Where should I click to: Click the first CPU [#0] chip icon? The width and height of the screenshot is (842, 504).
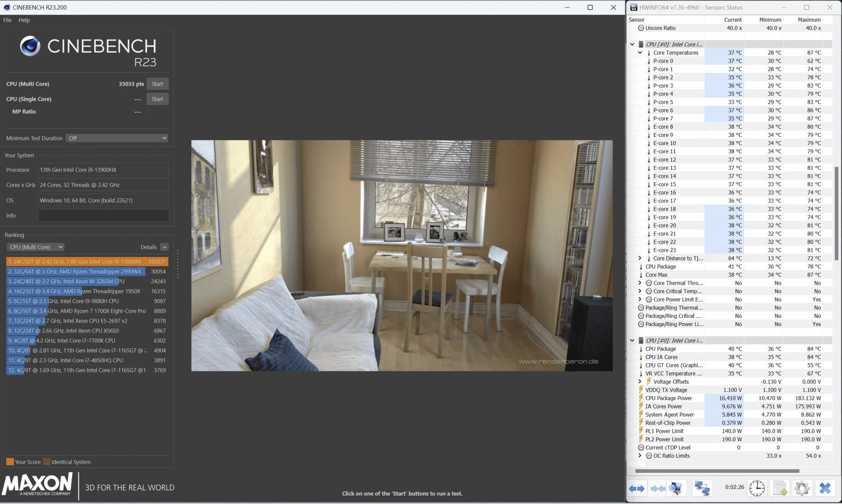click(641, 44)
